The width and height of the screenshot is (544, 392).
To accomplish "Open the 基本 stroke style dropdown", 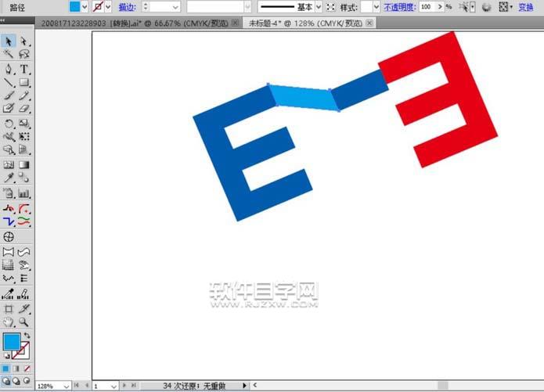I will 319,6.
